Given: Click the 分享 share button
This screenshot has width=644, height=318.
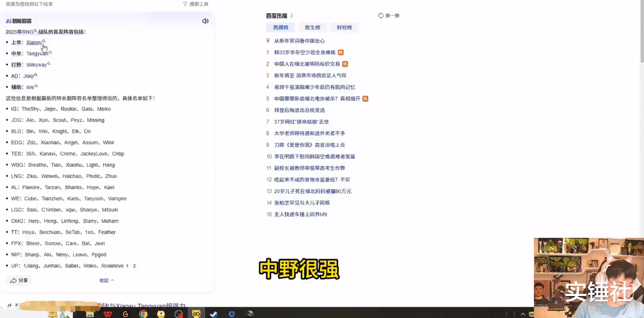Looking at the screenshot, I should click(19, 280).
